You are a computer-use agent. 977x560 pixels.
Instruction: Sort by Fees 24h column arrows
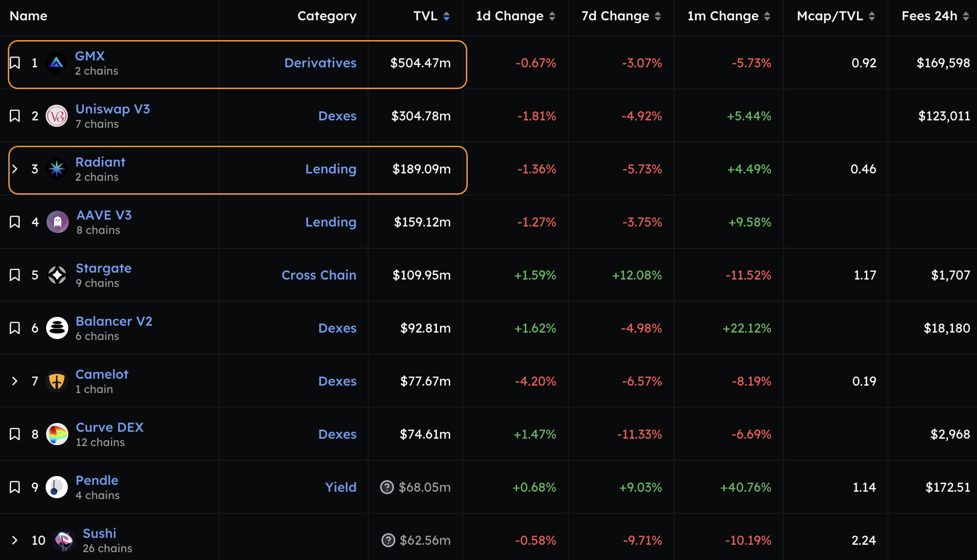pos(965,16)
